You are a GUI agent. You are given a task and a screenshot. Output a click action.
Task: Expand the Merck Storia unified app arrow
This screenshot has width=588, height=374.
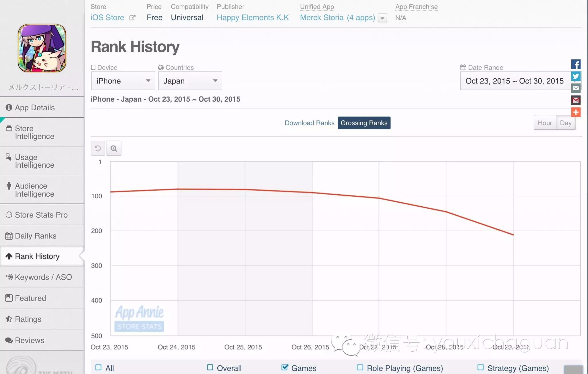click(x=382, y=18)
